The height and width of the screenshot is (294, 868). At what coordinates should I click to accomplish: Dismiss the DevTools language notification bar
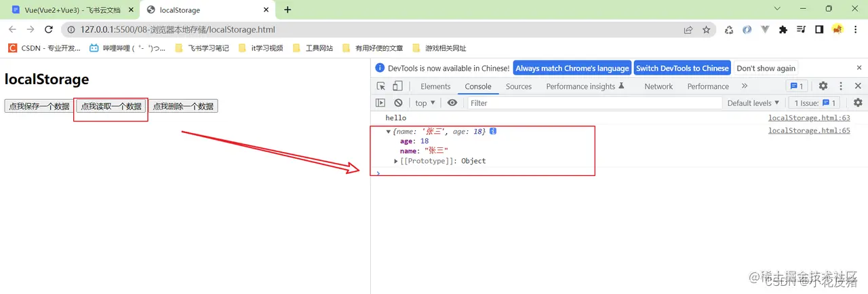pyautogui.click(x=858, y=68)
